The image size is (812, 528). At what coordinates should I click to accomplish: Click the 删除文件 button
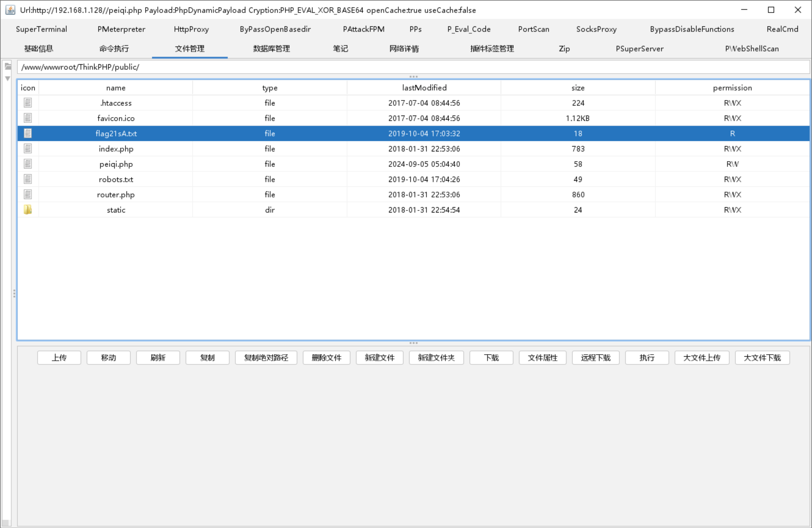tap(326, 358)
